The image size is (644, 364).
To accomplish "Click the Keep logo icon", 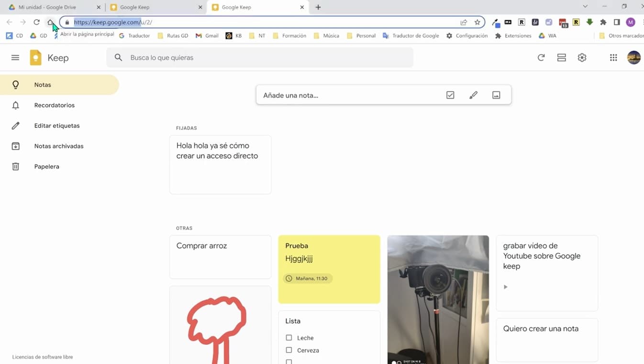I will (x=36, y=57).
